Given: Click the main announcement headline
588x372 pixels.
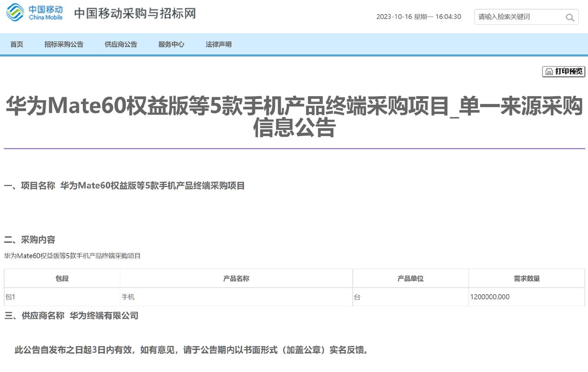Looking at the screenshot, I should pyautogui.click(x=294, y=117).
